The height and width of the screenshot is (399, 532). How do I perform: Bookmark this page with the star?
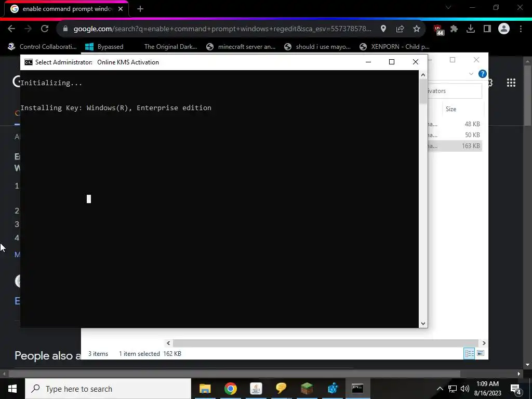click(x=417, y=29)
